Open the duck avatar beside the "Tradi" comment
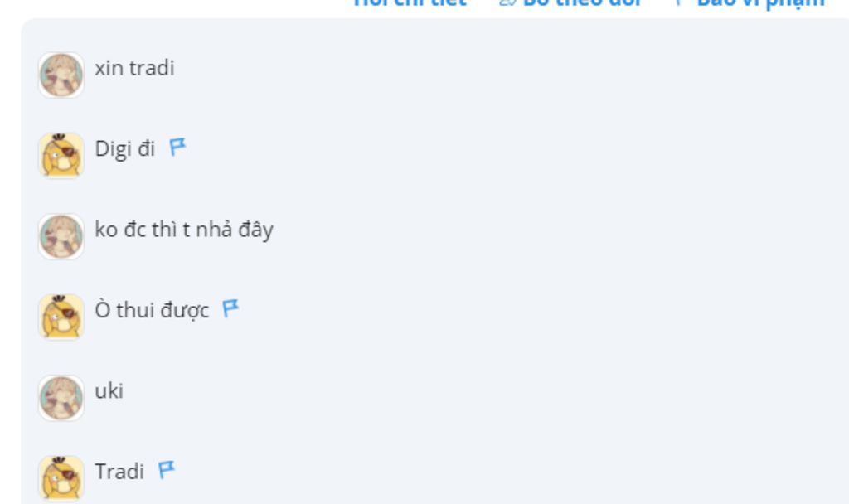The width and height of the screenshot is (849, 504). [61, 478]
